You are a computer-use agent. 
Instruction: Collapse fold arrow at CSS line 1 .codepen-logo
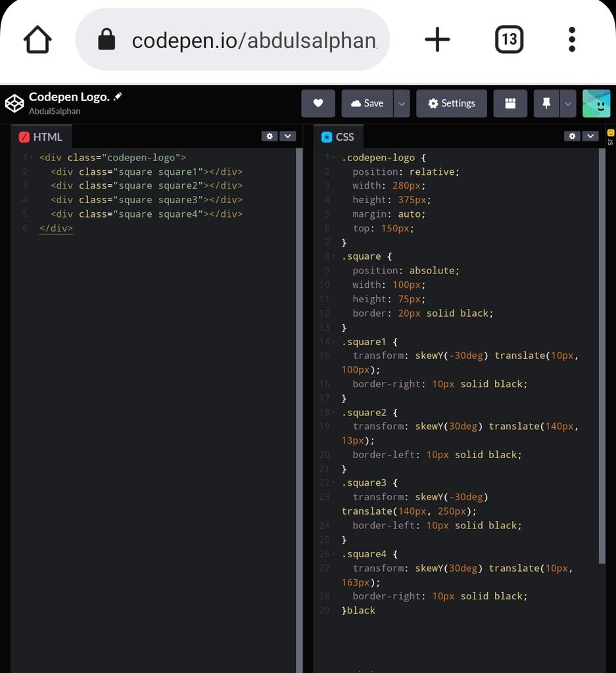(x=333, y=158)
